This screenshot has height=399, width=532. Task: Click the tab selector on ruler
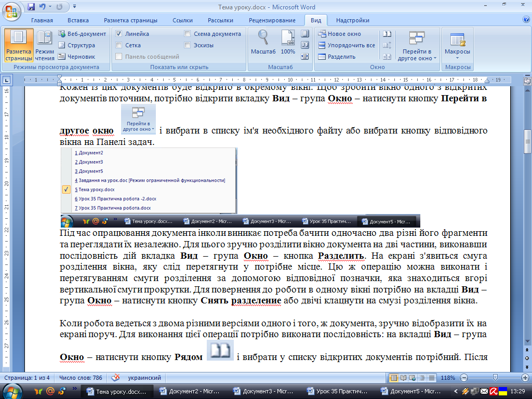6,80
